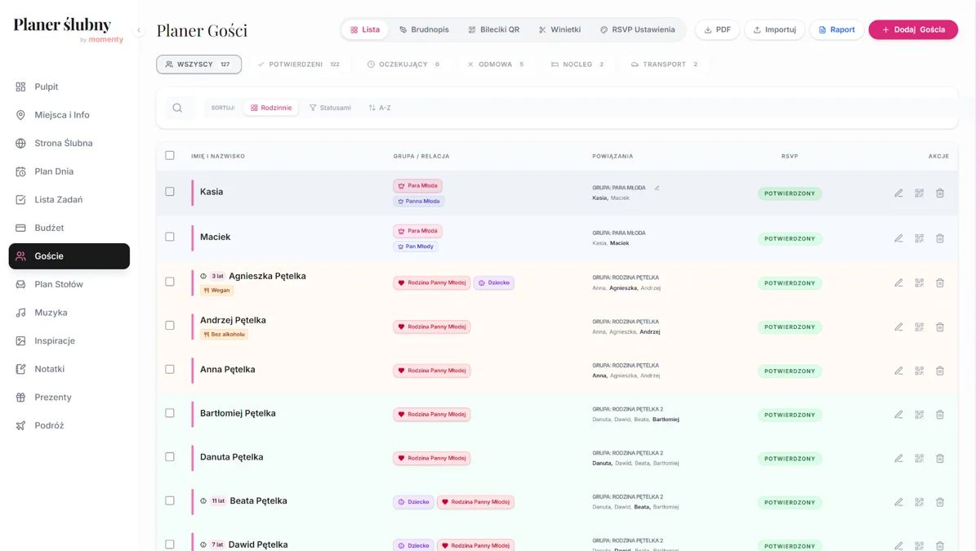Sort the list by Statusami
The width and height of the screenshot is (980, 551).
[x=330, y=108]
